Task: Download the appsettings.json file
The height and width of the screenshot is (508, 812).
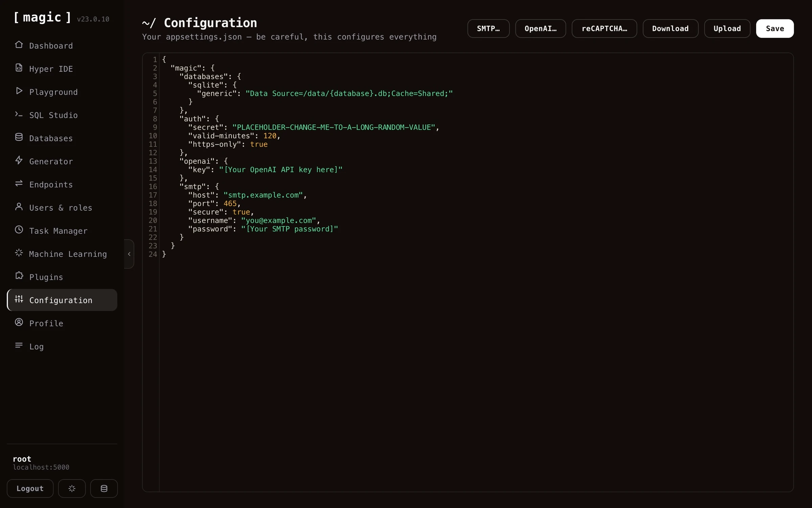Action: pos(670,28)
